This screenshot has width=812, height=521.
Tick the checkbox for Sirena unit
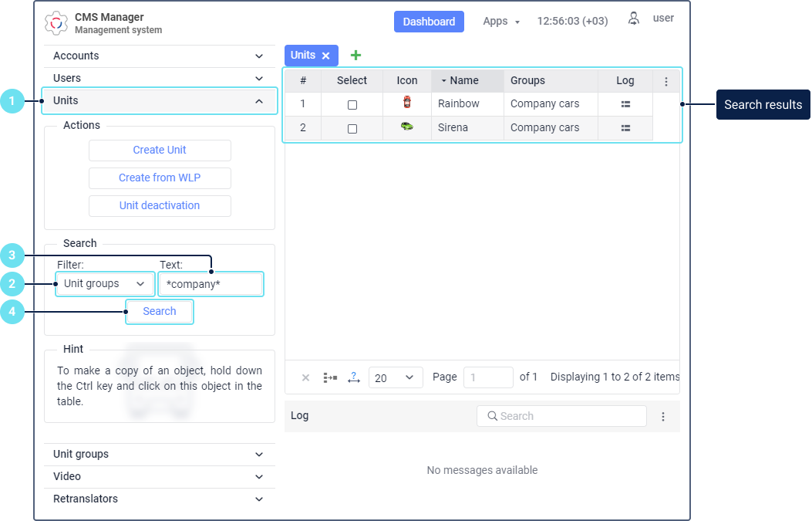tap(352, 129)
